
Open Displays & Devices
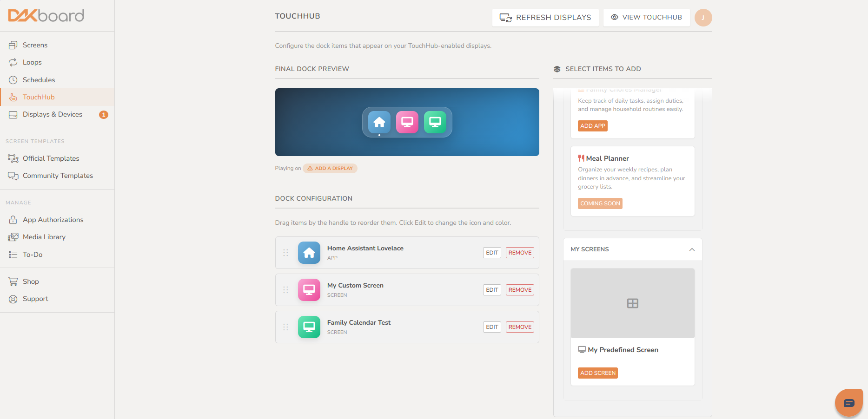(x=57, y=114)
